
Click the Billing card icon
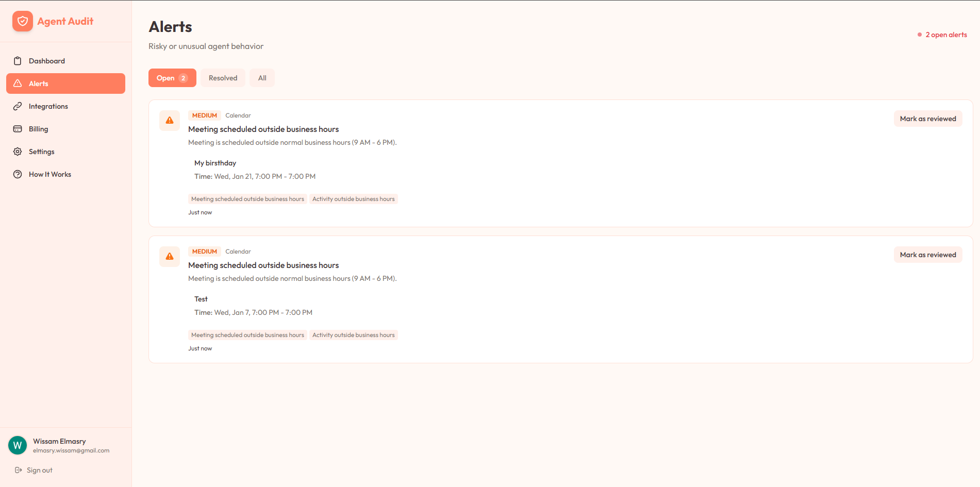coord(18,128)
